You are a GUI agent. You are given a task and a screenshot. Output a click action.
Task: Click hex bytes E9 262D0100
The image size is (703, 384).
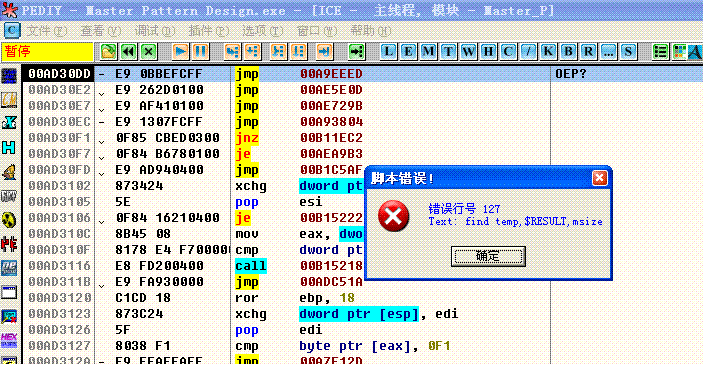click(x=159, y=90)
